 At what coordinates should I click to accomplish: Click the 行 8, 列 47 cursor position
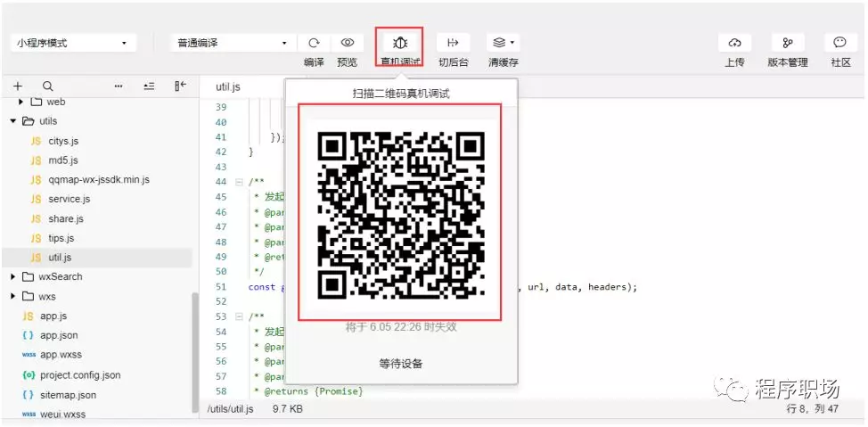tap(813, 409)
